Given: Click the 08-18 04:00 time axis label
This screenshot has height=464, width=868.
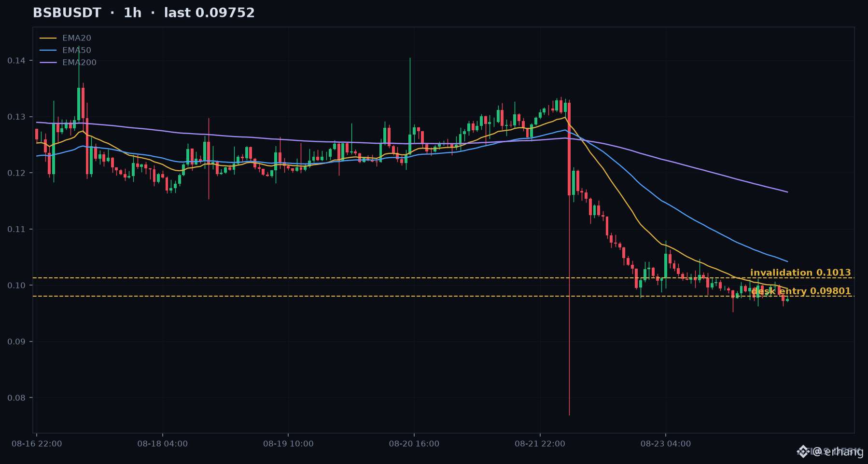Looking at the screenshot, I should pos(163,444).
